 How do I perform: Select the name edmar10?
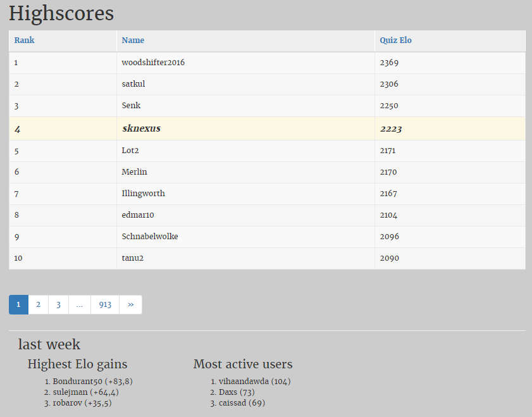click(x=138, y=215)
